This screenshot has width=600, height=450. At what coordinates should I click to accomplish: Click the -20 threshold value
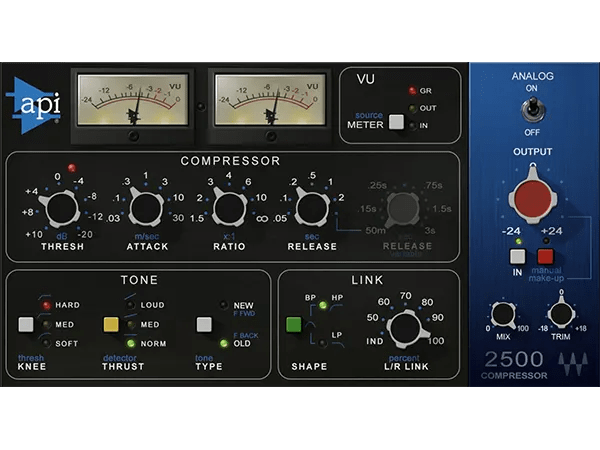(x=85, y=234)
